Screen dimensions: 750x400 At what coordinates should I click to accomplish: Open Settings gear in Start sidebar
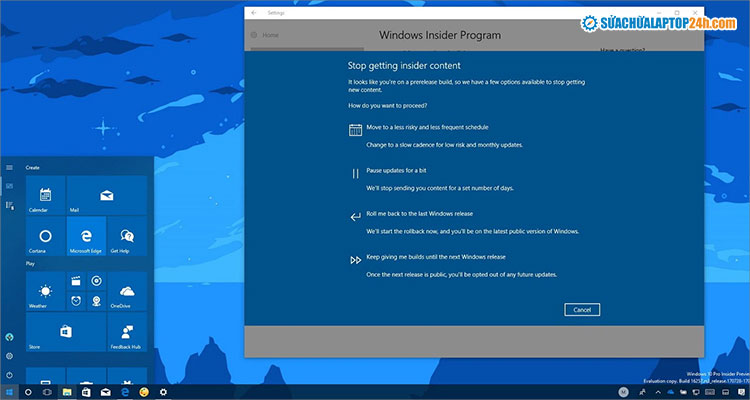9,356
